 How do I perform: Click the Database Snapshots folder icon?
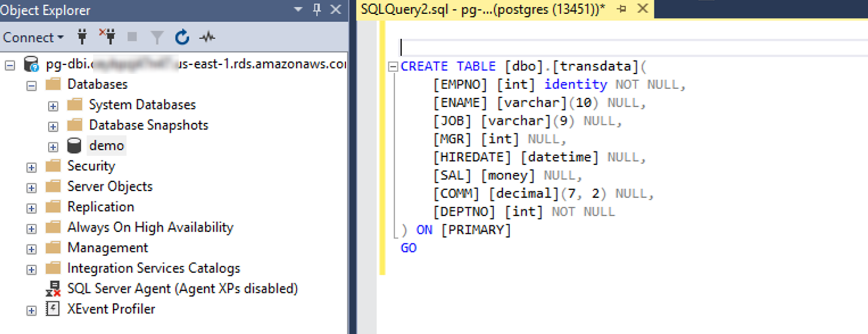75,126
